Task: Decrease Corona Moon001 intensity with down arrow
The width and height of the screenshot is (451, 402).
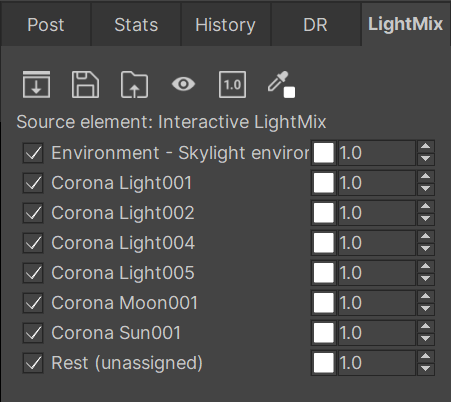Action: [x=426, y=309]
